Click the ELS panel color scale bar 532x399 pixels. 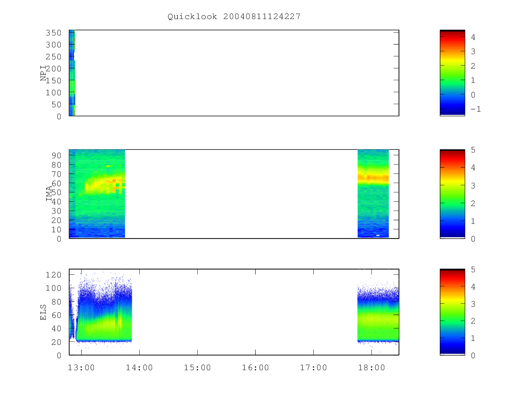[452, 312]
